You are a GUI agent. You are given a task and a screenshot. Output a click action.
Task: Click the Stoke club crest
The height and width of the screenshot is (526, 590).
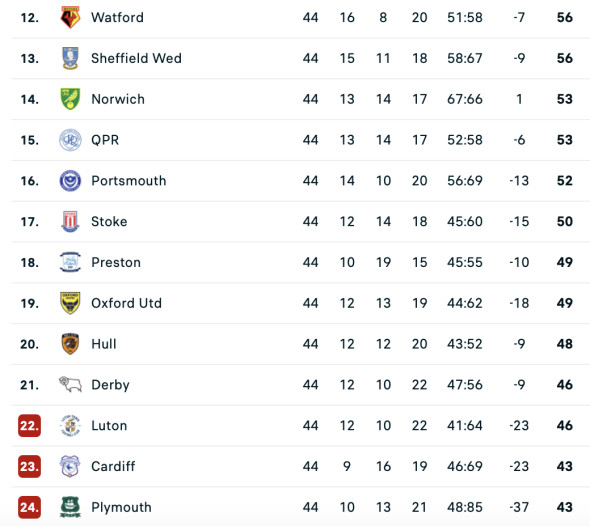(70, 222)
